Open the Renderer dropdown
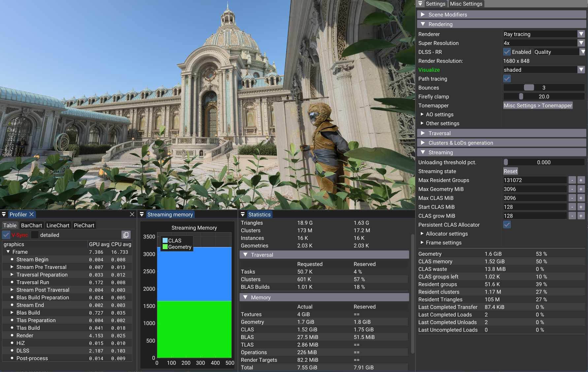 [x=544, y=34]
